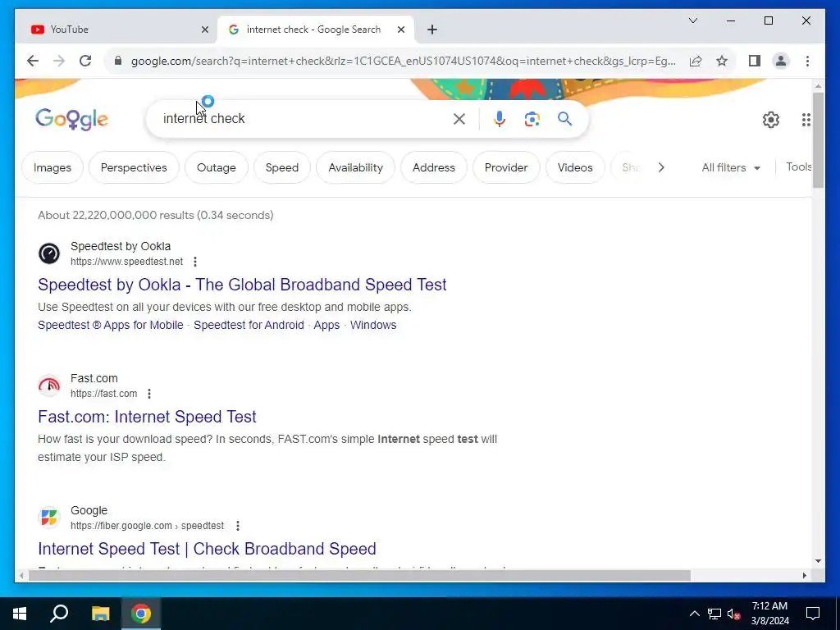Screen dimensions: 840x630
Task: Select the Address filter chip
Action: point(433,167)
